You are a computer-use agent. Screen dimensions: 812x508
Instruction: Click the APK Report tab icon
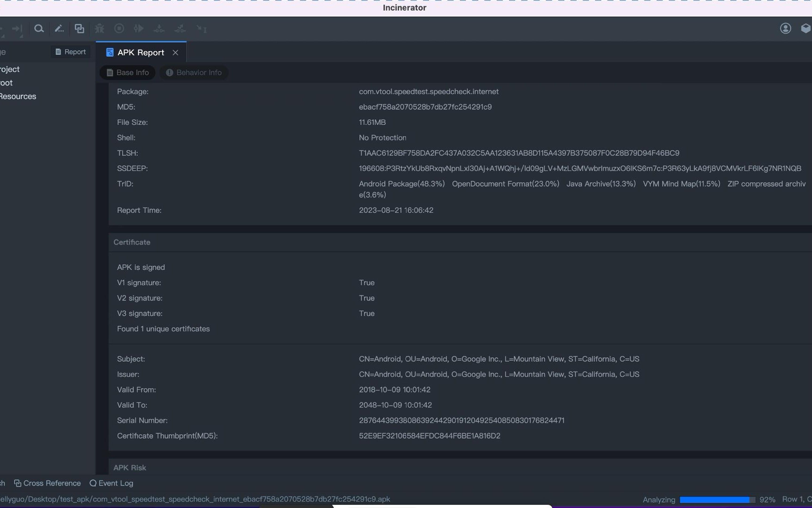pos(110,52)
